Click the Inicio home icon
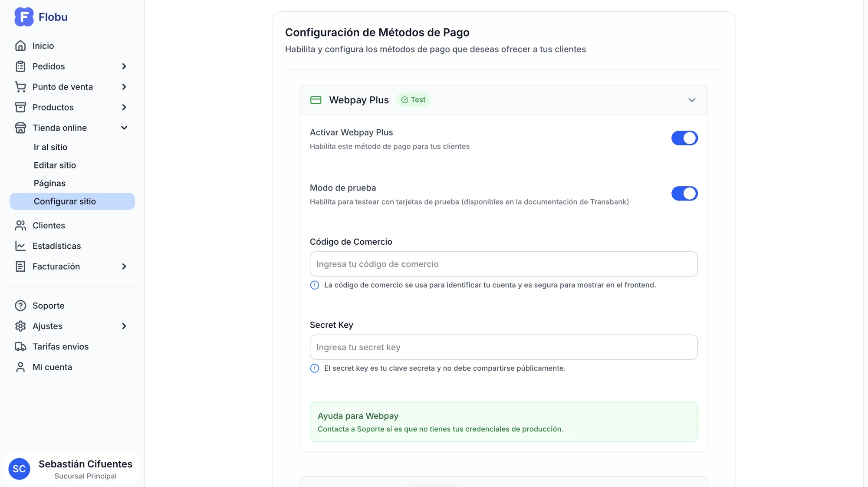Screen dimensions: 868x487 click(x=20, y=46)
